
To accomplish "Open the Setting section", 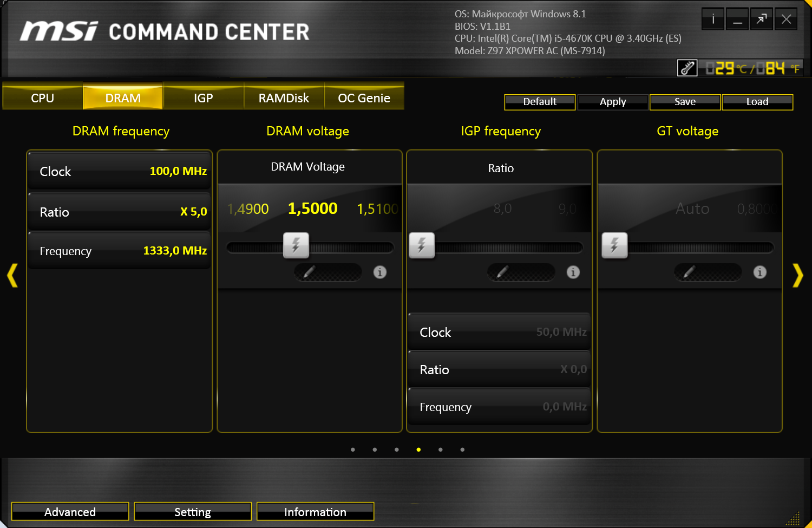I will 193,512.
